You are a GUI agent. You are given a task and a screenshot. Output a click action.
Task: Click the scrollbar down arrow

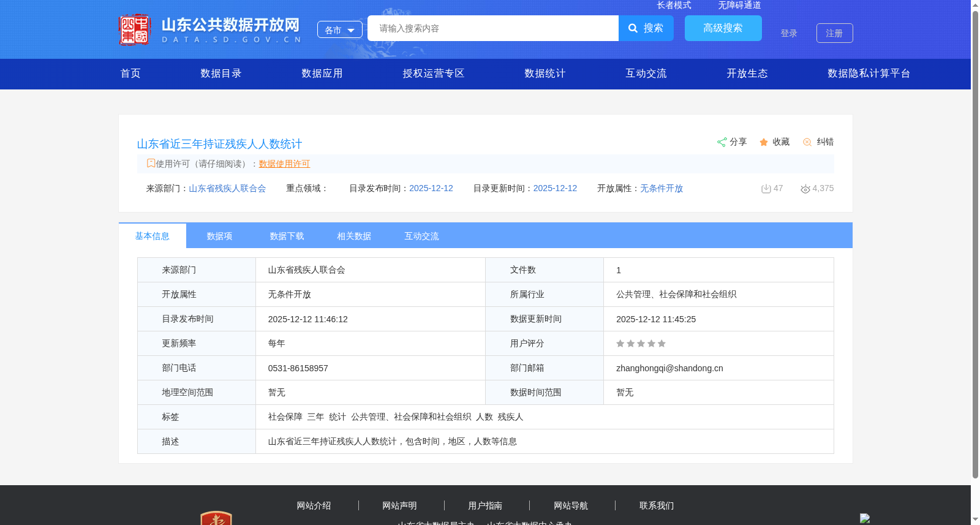click(x=975, y=519)
